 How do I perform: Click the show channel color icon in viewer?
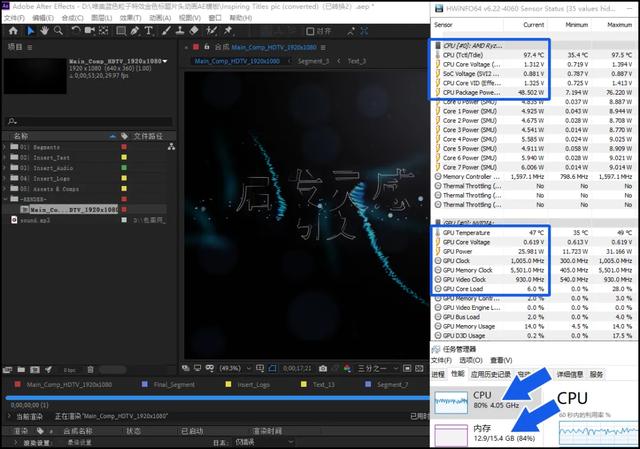(347, 369)
